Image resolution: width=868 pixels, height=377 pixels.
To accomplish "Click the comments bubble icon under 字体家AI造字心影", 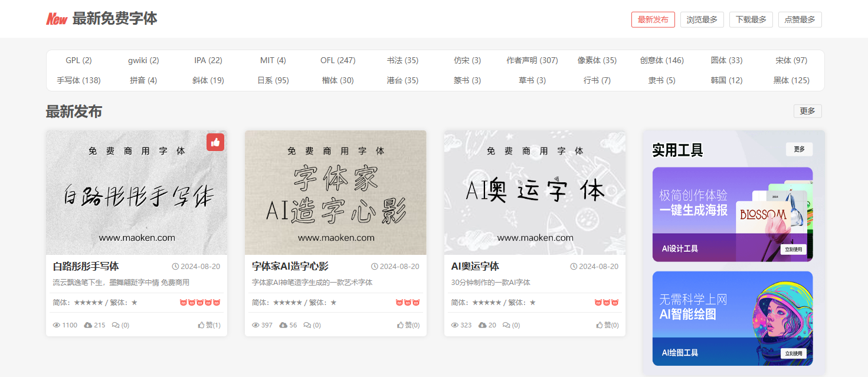I will (307, 325).
